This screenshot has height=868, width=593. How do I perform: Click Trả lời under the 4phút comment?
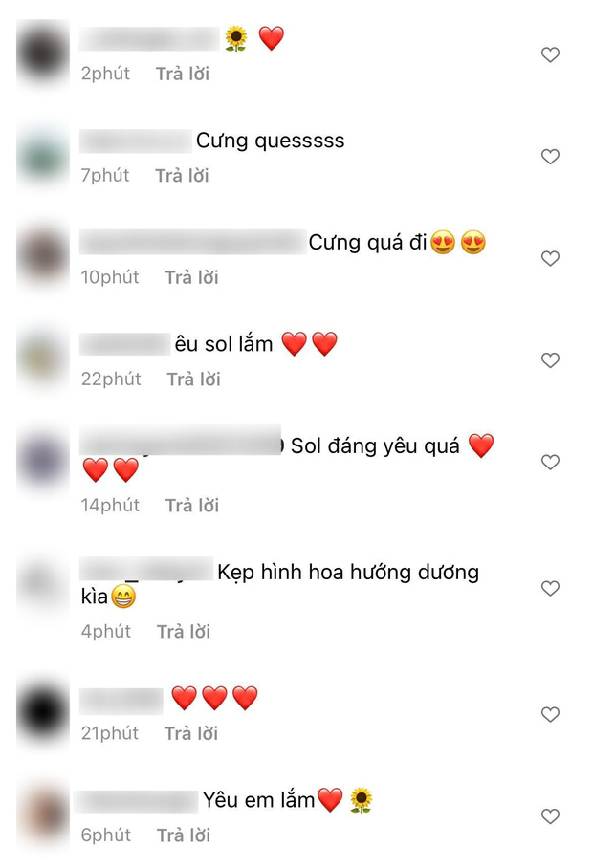(x=184, y=632)
